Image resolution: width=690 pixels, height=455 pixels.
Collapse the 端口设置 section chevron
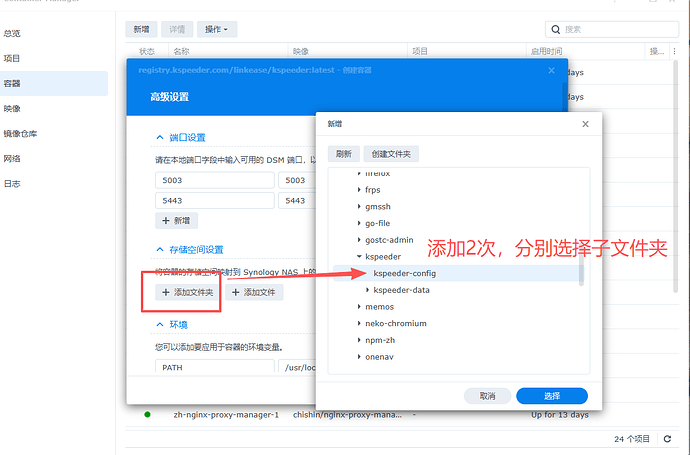[x=159, y=138]
